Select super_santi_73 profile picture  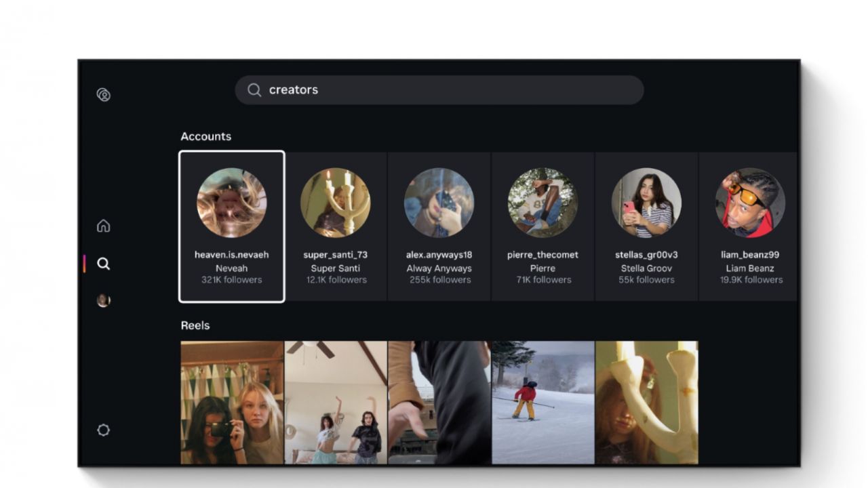pyautogui.click(x=336, y=203)
